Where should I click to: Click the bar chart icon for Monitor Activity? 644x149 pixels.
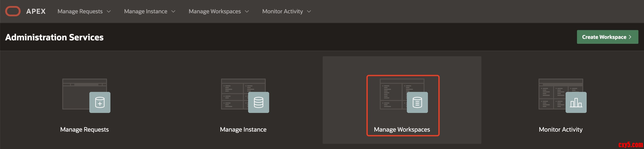pos(576,102)
